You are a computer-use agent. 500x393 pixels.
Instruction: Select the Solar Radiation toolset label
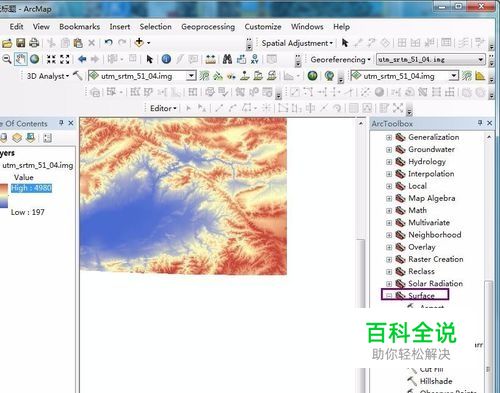436,284
